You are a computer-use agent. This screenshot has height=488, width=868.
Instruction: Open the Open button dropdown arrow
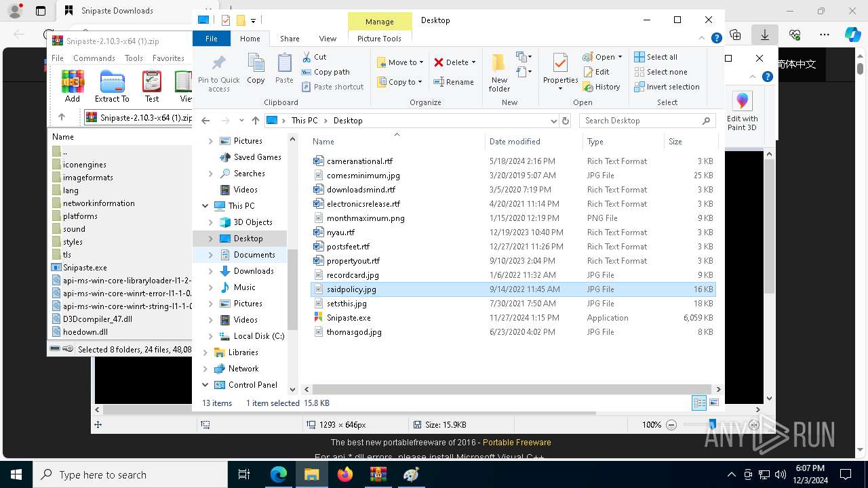620,57
